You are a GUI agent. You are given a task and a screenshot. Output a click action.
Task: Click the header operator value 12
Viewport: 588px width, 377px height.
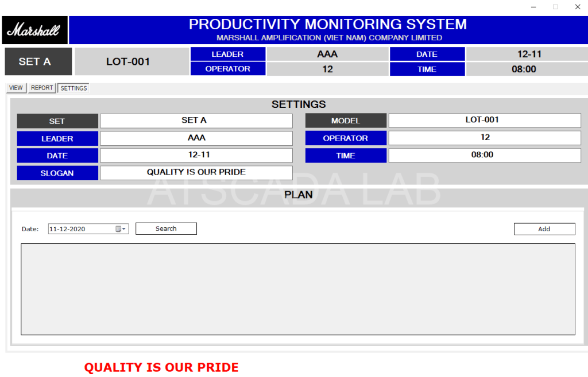(327, 69)
